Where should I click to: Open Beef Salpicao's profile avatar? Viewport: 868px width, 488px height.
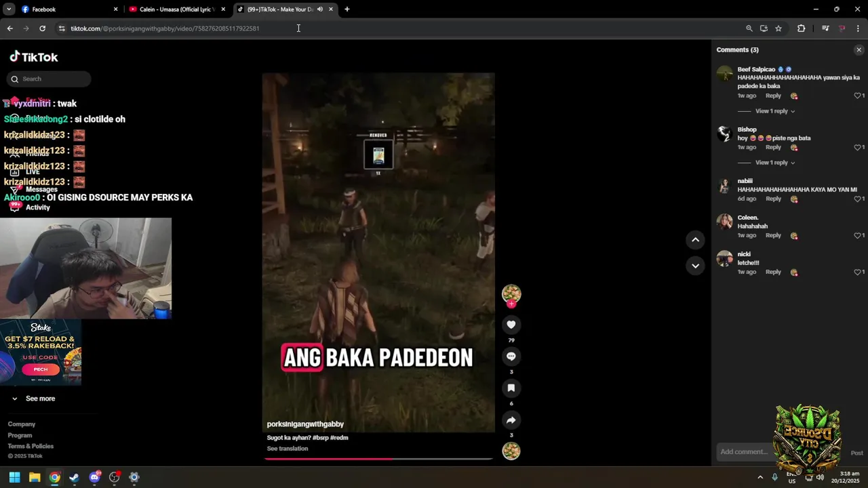tap(725, 73)
